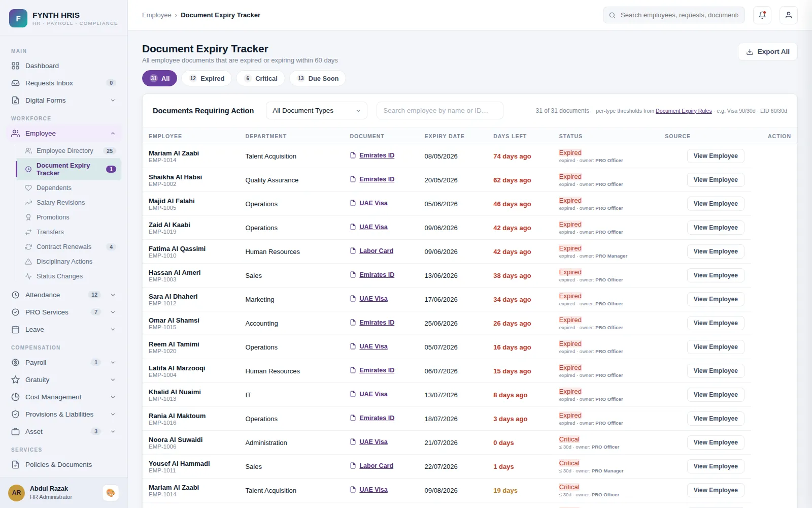
Task: Open Dashboard from the sidebar
Action: click(63, 66)
